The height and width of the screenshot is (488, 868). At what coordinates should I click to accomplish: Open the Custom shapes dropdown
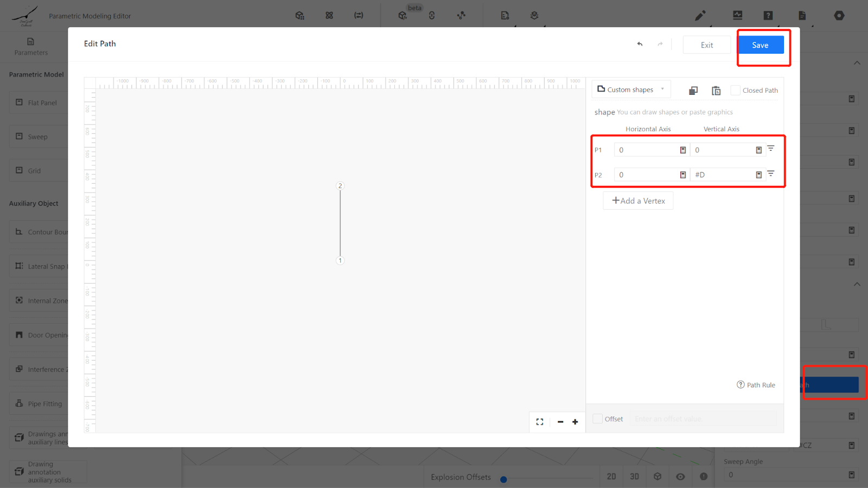point(631,89)
